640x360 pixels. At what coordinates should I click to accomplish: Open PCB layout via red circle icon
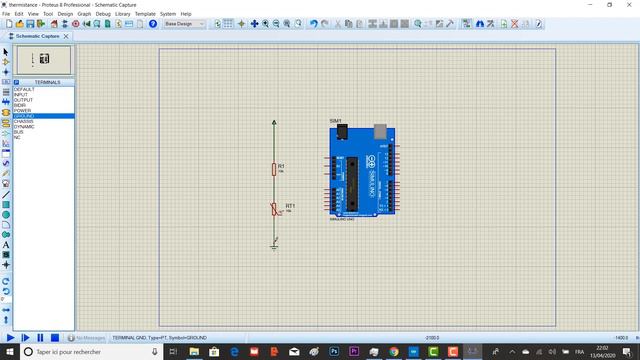point(76,24)
